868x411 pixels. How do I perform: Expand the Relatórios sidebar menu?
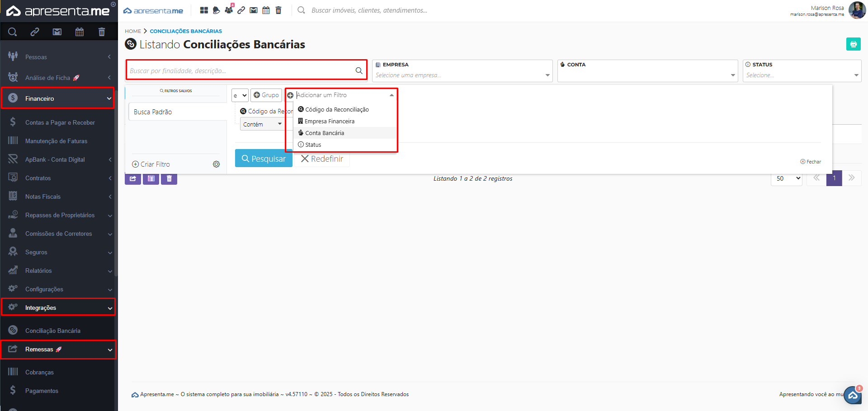58,271
